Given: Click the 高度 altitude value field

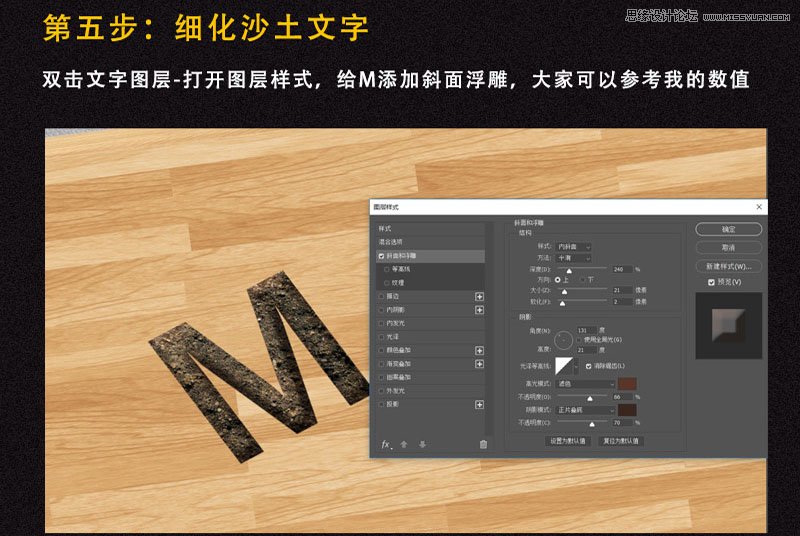Looking at the screenshot, I should pos(587,350).
